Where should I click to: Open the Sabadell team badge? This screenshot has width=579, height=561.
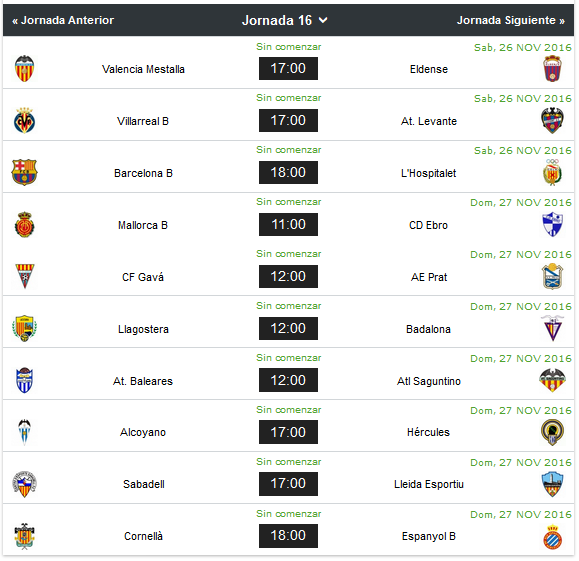24,484
